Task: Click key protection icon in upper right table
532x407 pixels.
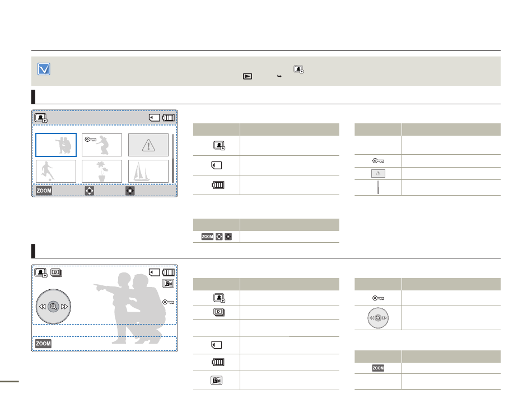Action: pyautogui.click(x=378, y=161)
